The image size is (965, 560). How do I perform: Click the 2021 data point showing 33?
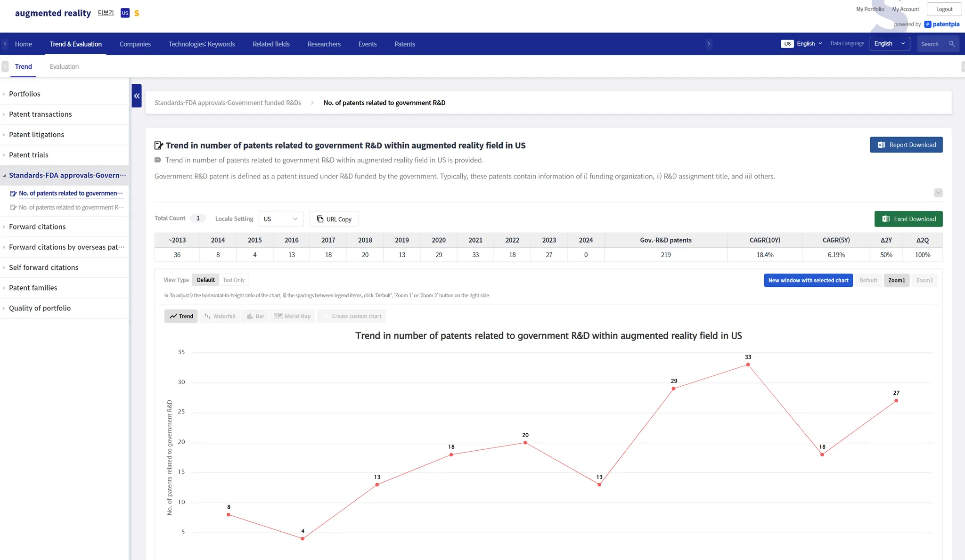[x=748, y=365]
